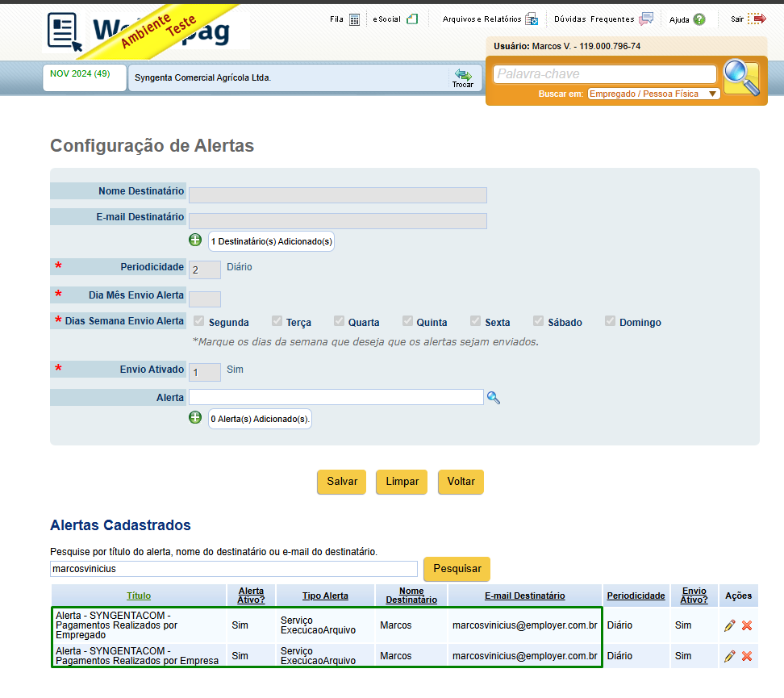Click the Dia Mês Envio Alerta field
The image size is (784, 698).
[x=205, y=299]
